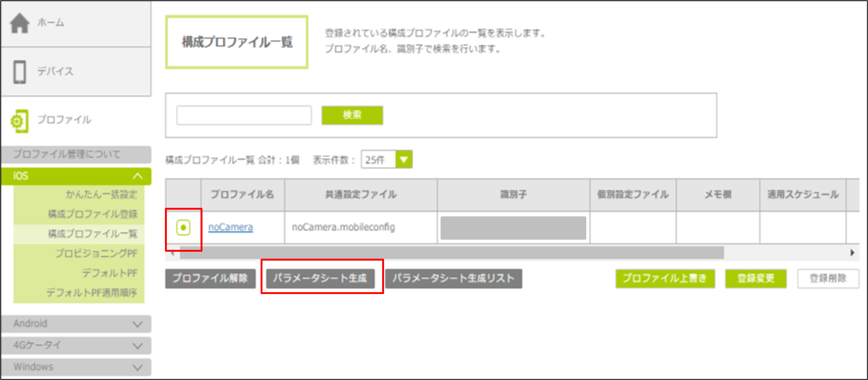Open プロビジョニングPF menu item

[x=96, y=253]
